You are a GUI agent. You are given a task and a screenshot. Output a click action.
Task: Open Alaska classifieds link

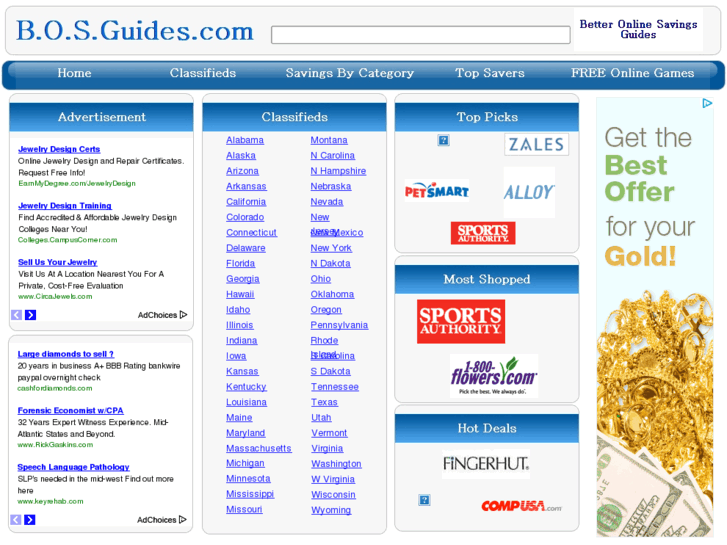point(241,155)
